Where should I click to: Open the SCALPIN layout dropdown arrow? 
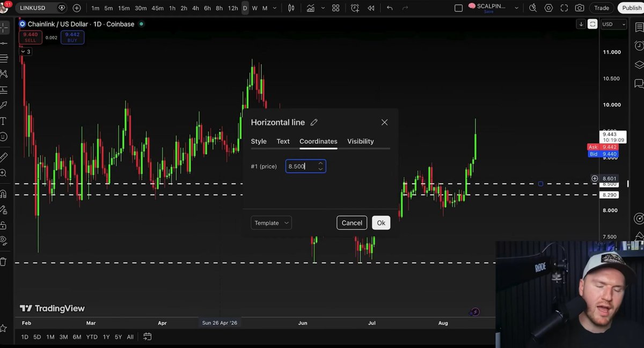click(x=516, y=8)
